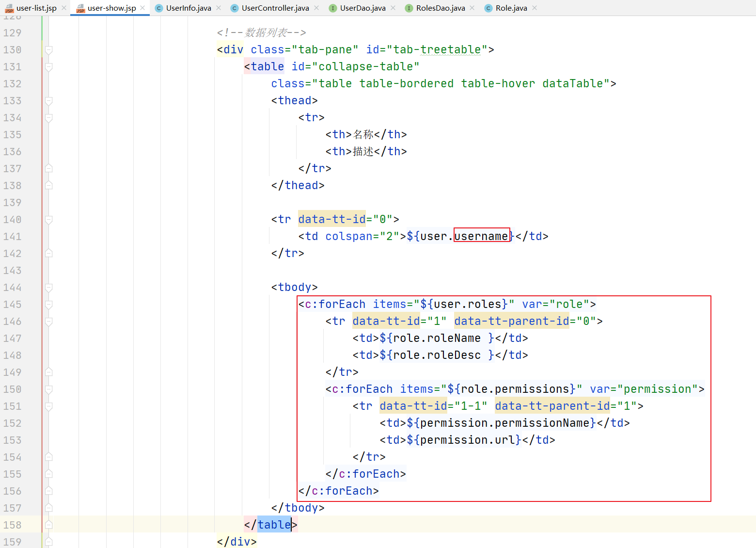This screenshot has height=548, width=756.
Task: Close the UserController.java tab
Action: [316, 8]
